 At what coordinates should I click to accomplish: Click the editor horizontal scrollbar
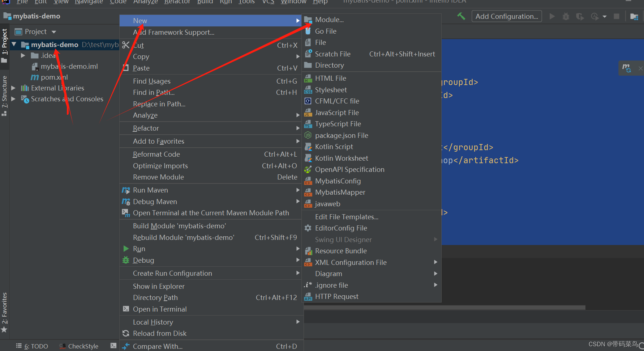tap(444, 308)
